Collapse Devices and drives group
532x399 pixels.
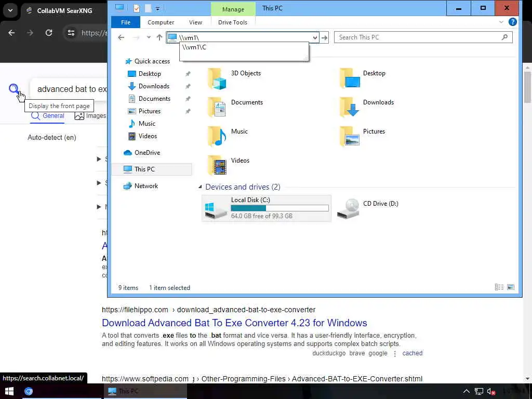[200, 187]
